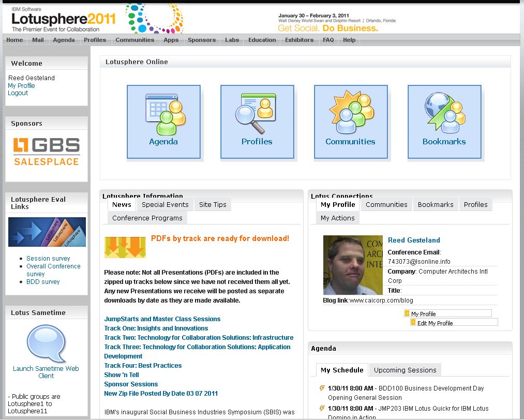Image resolution: width=524 pixels, height=420 pixels.
Task: Open the Show 'n Tell link
Action: [x=122, y=375]
